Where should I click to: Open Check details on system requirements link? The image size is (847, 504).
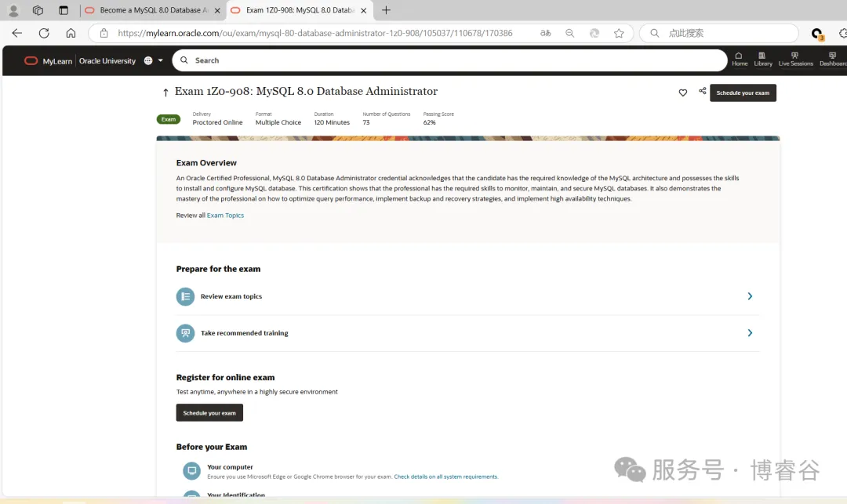445,477
